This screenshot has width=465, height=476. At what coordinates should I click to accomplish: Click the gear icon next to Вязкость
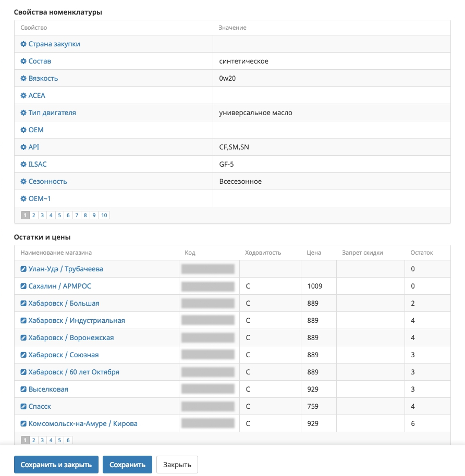(23, 79)
